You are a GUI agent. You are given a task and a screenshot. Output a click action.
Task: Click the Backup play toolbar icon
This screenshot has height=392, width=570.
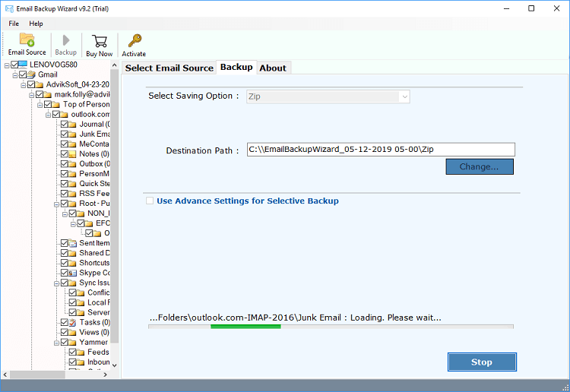point(66,40)
